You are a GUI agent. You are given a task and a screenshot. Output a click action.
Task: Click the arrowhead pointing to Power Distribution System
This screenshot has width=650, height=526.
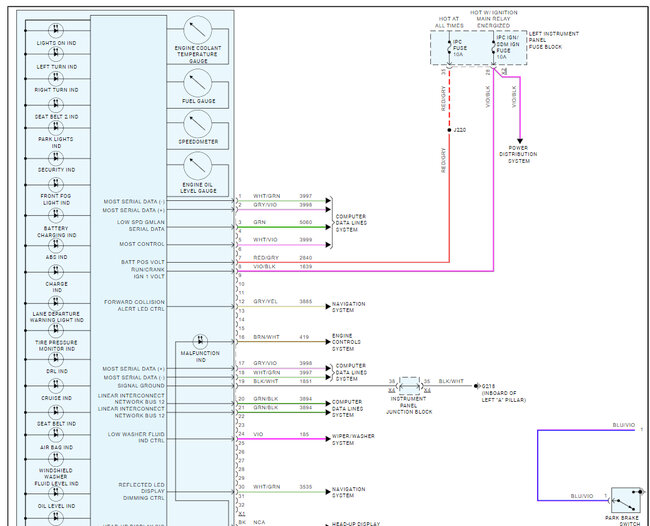click(x=520, y=141)
